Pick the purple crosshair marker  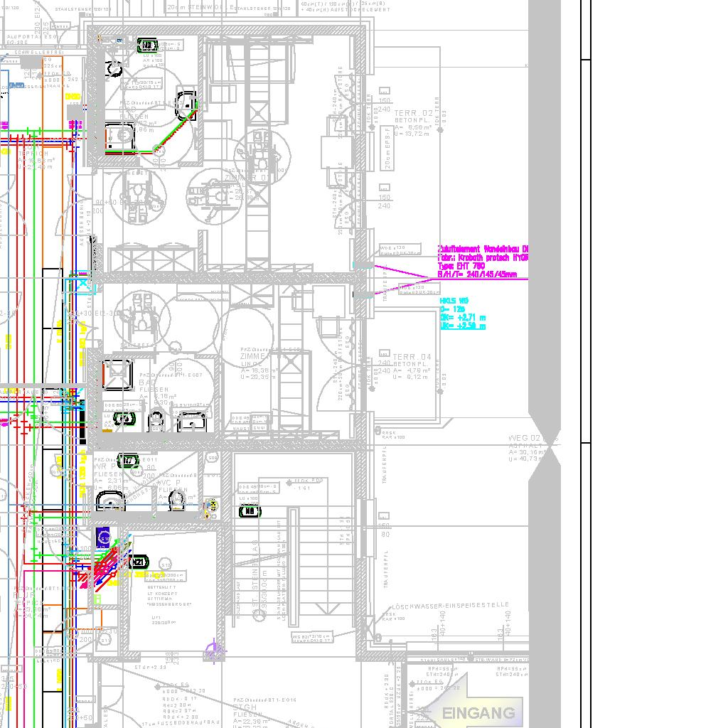pos(215,650)
